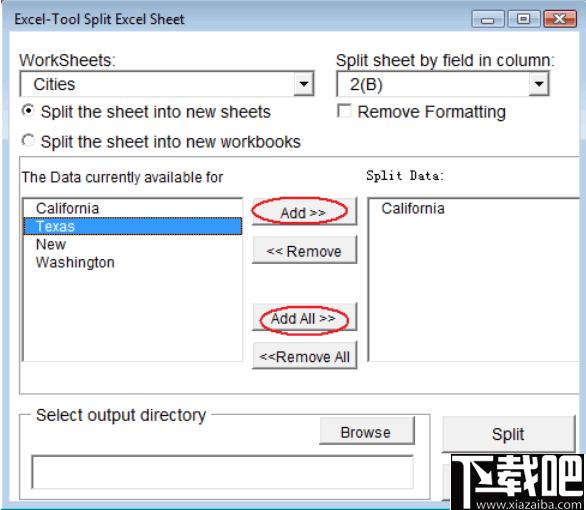This screenshot has width=586, height=510.
Task: Close the Excel-Tool dialog window
Action: tap(559, 19)
